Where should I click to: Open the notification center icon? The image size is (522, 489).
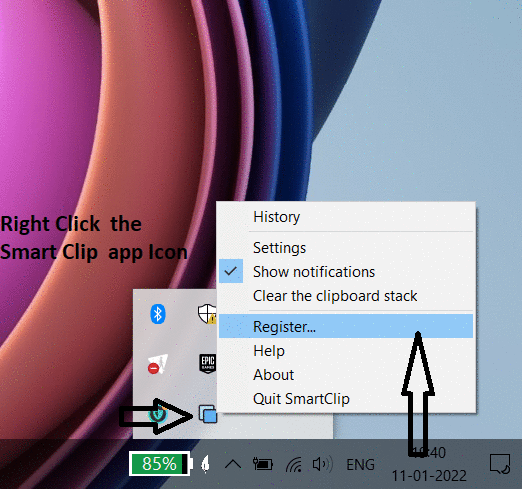pyautogui.click(x=500, y=464)
